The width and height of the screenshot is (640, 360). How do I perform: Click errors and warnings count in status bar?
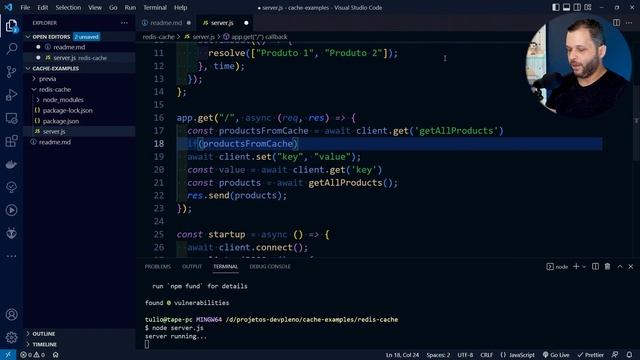point(33,355)
